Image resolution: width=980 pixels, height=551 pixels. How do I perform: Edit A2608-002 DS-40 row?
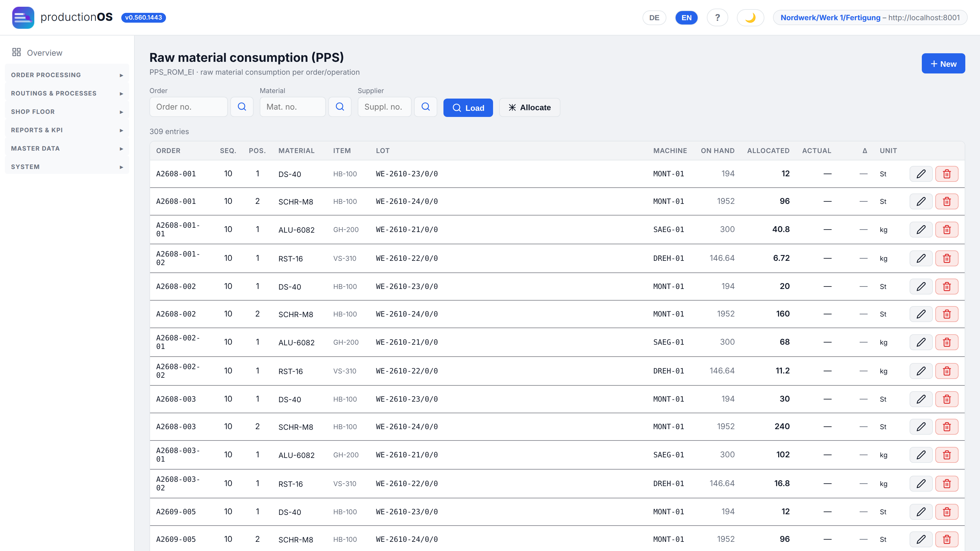[x=921, y=287]
